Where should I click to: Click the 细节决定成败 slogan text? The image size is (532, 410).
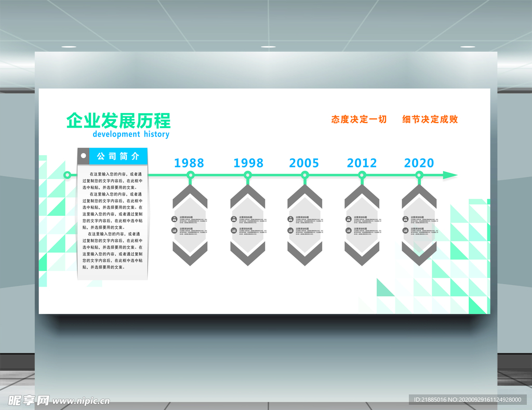click(430, 119)
